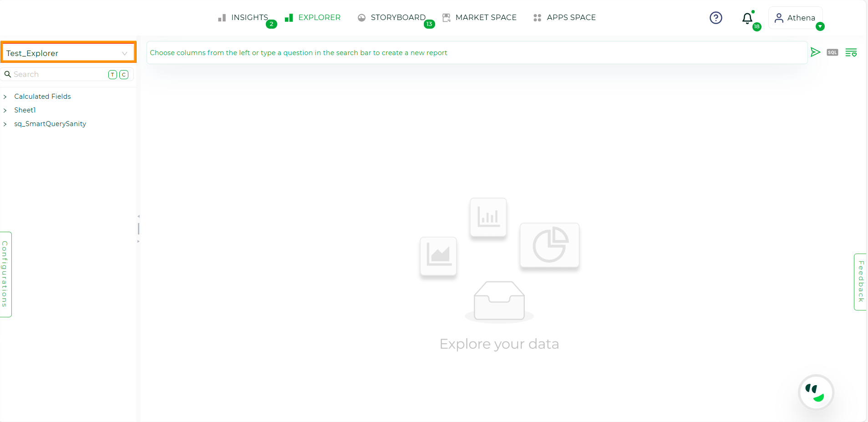Image resolution: width=868 pixels, height=422 pixels.
Task: Open the Test_Explorer dataset dropdown
Action: pos(124,53)
